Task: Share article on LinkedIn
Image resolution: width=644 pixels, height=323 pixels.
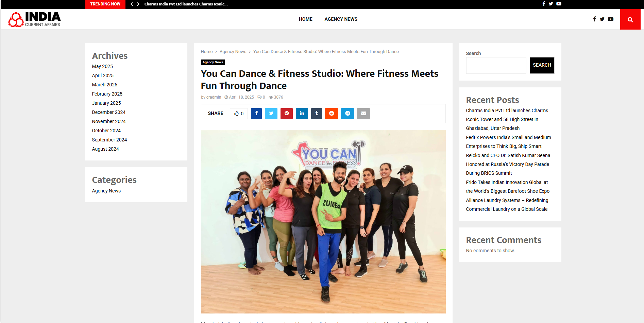Action: pos(302,114)
